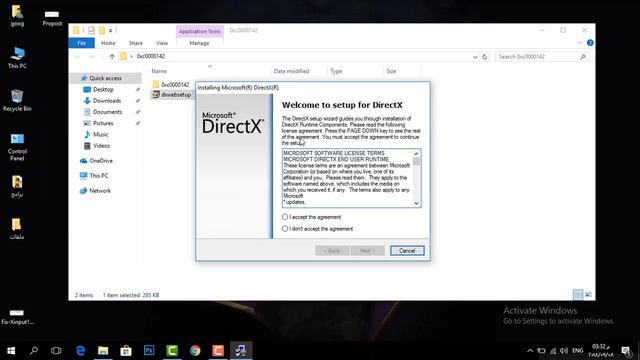Click license text scrollbar up arrow
640x360 pixels.
pos(416,153)
